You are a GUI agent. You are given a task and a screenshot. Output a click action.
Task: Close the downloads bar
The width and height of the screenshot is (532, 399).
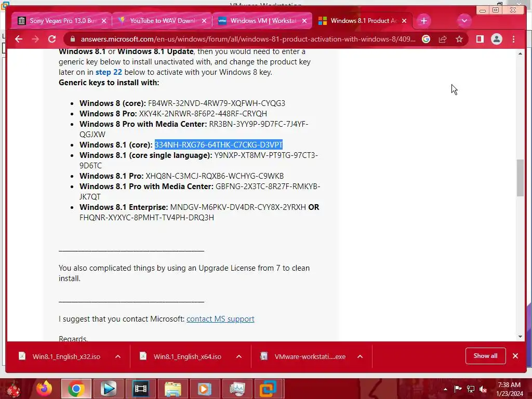tap(515, 356)
